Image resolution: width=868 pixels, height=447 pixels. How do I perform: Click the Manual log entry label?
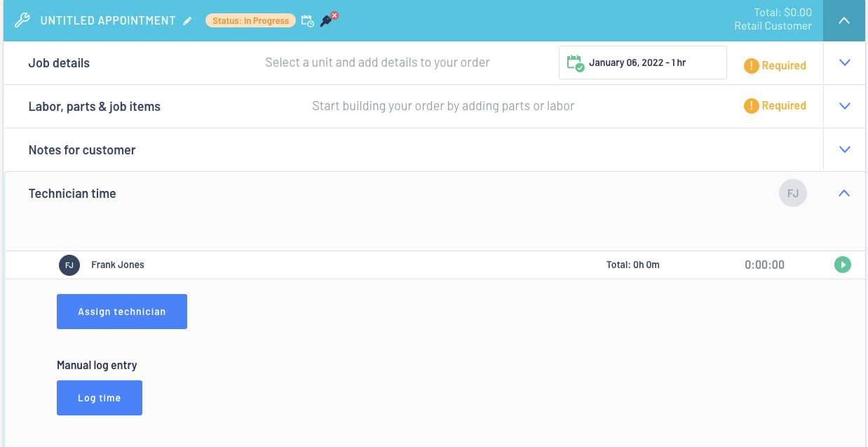coord(97,365)
